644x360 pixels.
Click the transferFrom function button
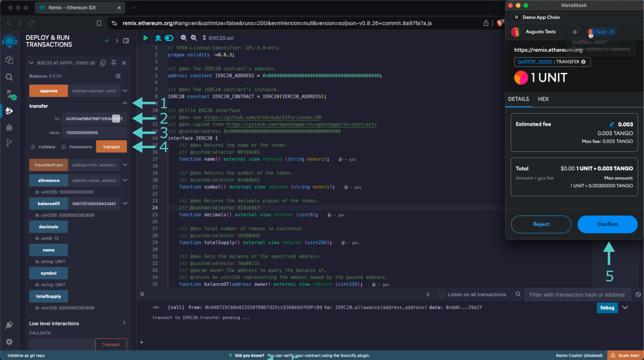(49, 165)
